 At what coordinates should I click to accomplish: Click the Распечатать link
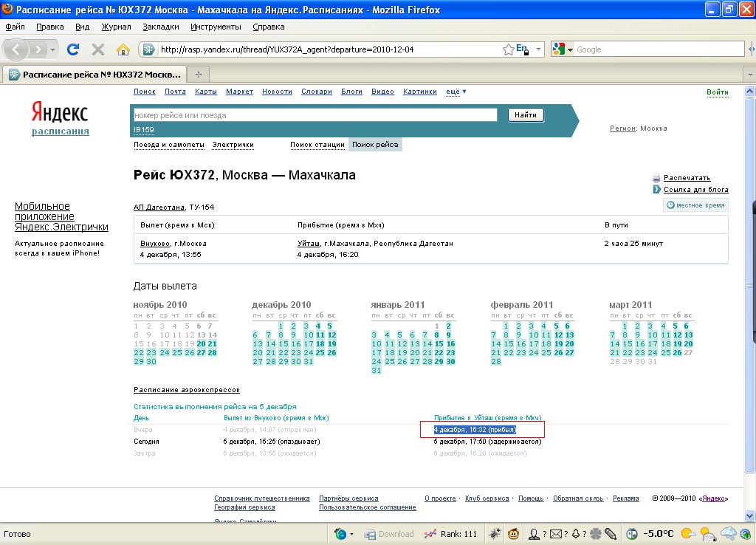pyautogui.click(x=687, y=177)
